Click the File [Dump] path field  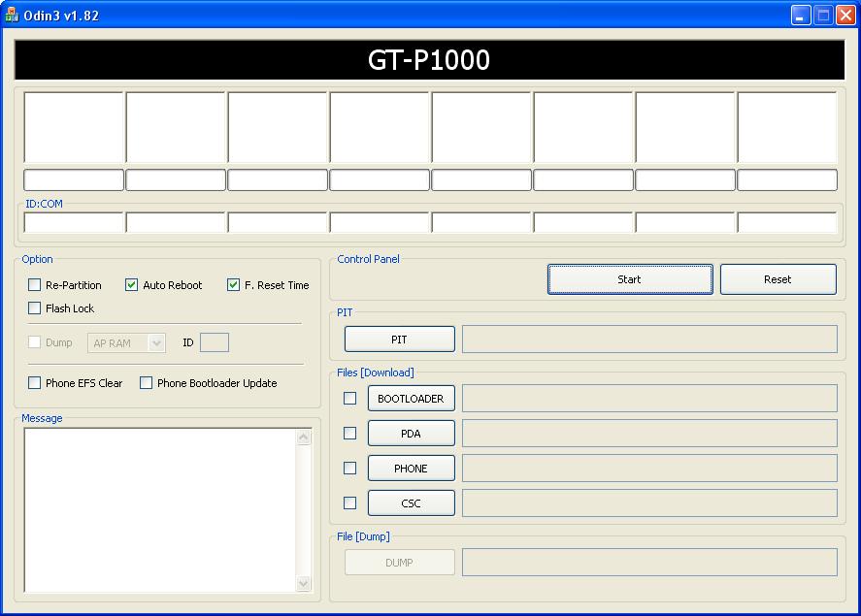click(649, 563)
